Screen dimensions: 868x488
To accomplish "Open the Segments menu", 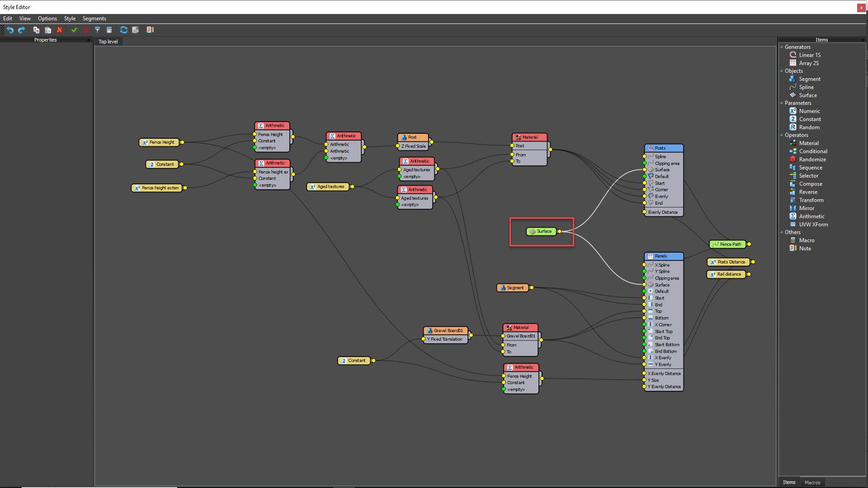I will click(94, 19).
